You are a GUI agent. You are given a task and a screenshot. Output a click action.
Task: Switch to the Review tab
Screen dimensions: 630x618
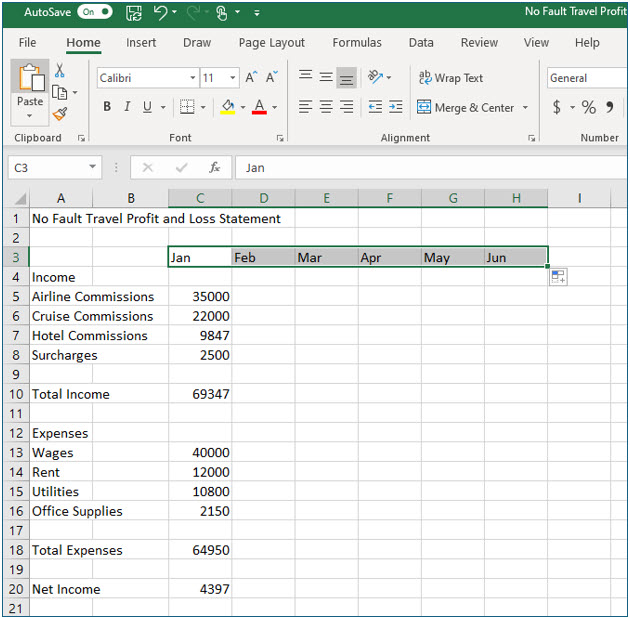[479, 43]
